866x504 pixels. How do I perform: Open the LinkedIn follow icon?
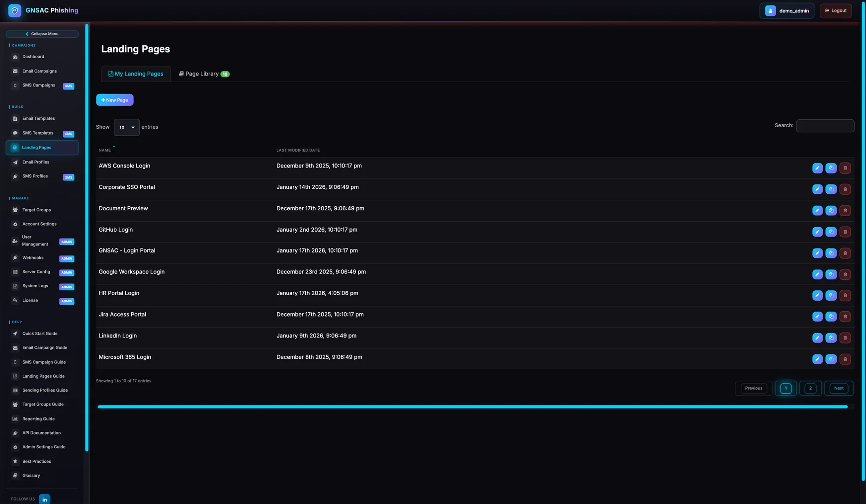(x=45, y=499)
